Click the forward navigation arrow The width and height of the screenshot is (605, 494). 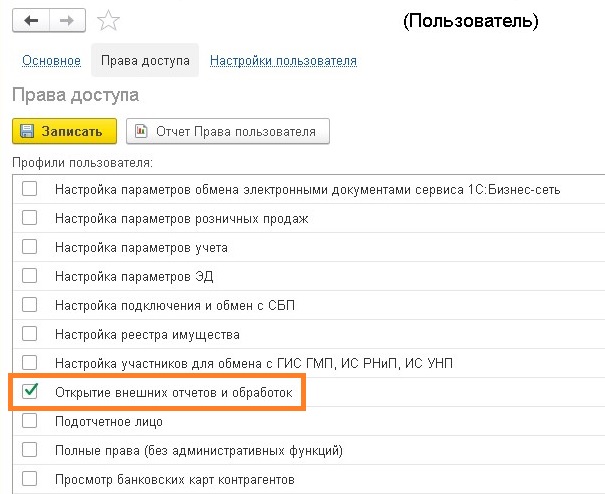point(67,20)
